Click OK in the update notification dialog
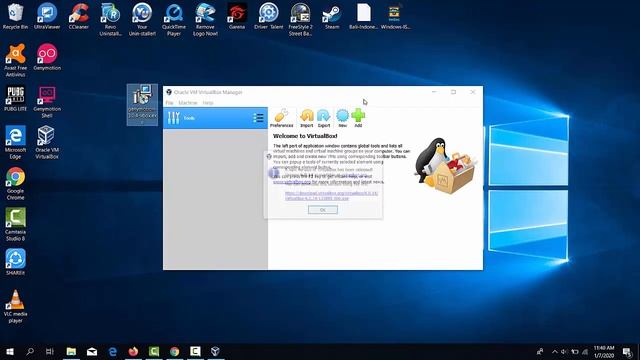 322,210
